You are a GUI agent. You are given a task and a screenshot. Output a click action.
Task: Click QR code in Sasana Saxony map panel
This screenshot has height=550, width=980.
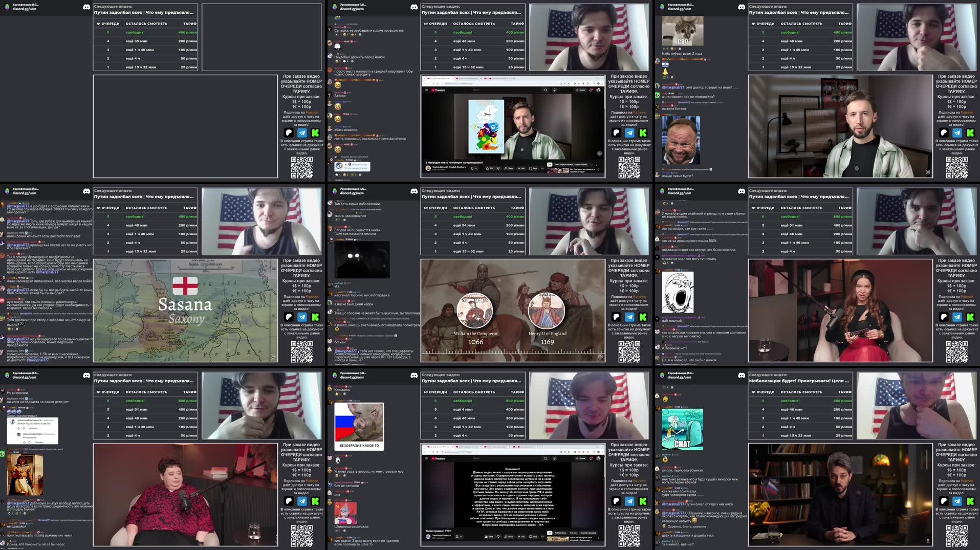[302, 351]
